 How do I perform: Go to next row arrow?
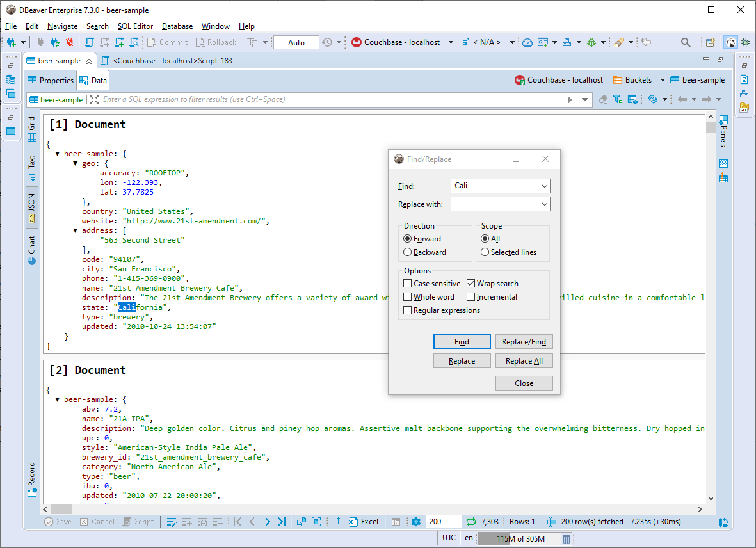[268, 522]
